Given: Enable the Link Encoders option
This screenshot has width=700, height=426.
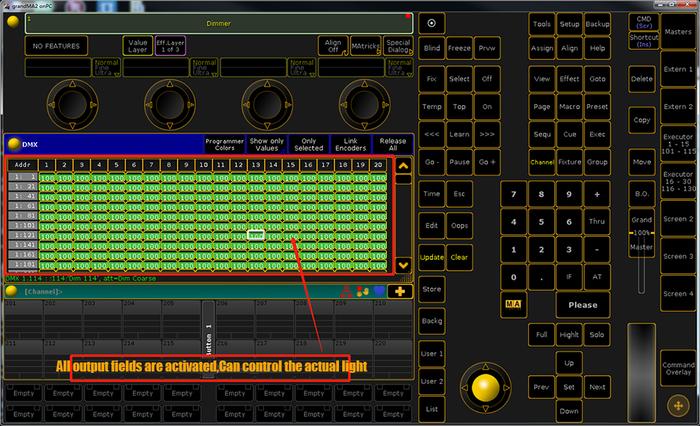Looking at the screenshot, I should coord(351,144).
